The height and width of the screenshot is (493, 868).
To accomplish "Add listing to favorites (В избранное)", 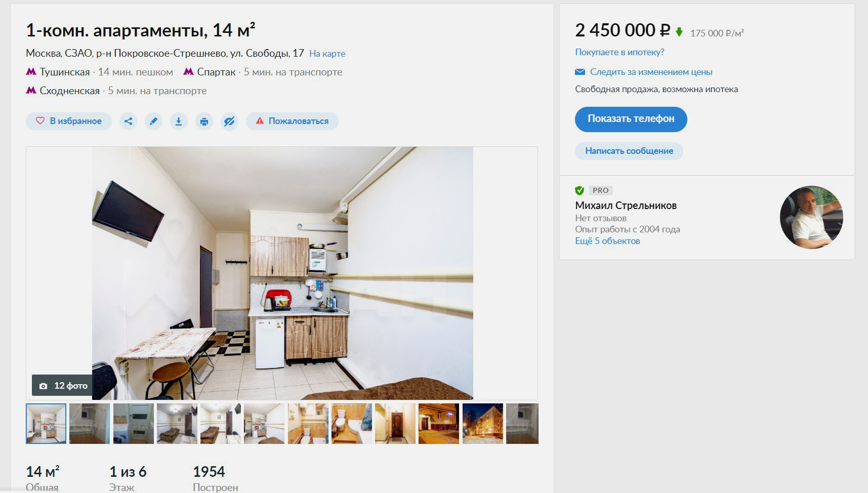I will click(x=69, y=121).
